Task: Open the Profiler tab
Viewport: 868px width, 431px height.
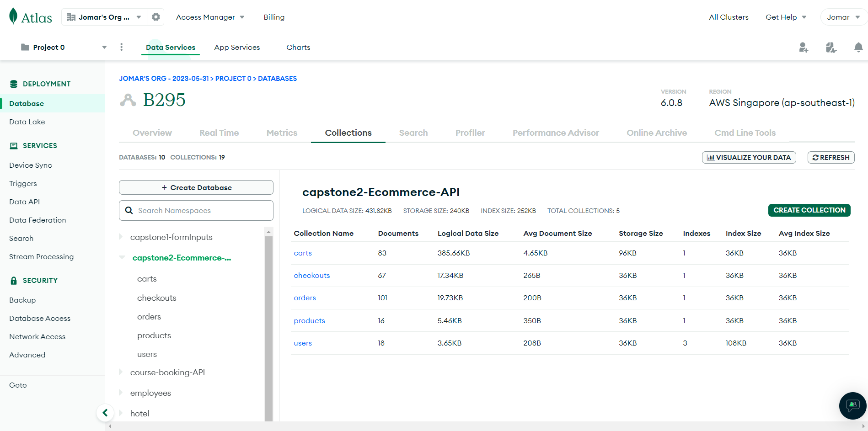Action: tap(470, 133)
